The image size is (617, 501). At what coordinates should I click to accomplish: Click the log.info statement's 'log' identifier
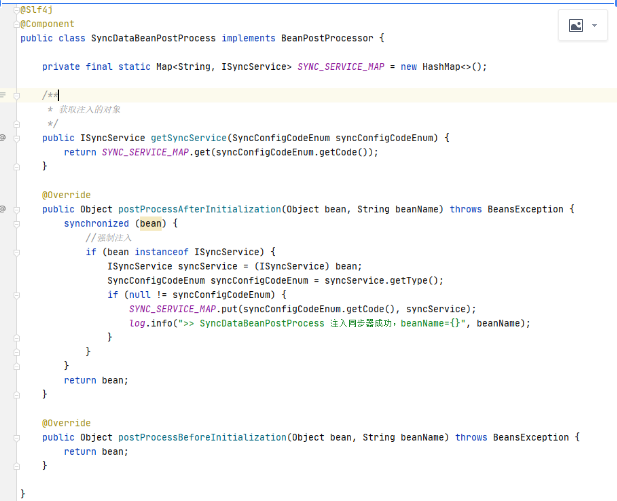[137, 323]
